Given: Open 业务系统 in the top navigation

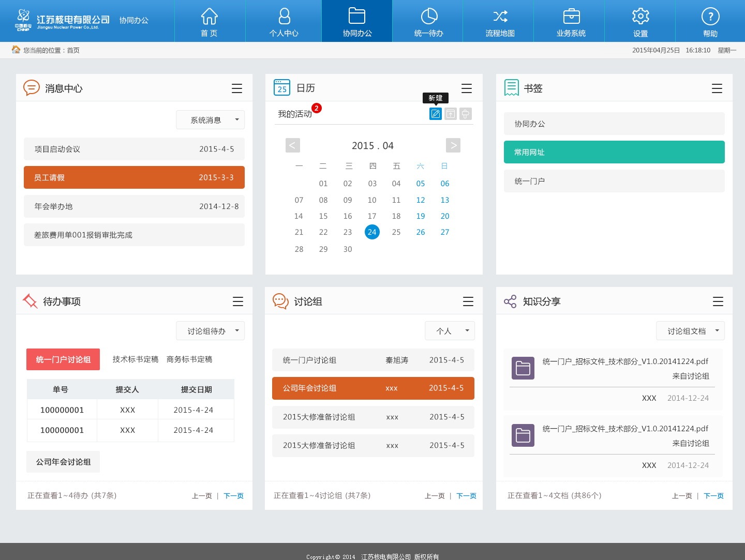Looking at the screenshot, I should click(x=570, y=21).
